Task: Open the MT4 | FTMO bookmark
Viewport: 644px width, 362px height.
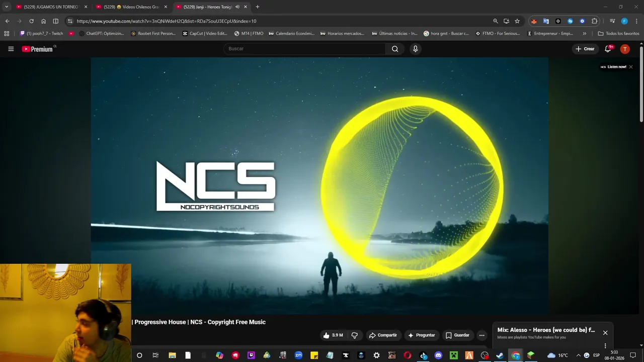Action: [249, 34]
